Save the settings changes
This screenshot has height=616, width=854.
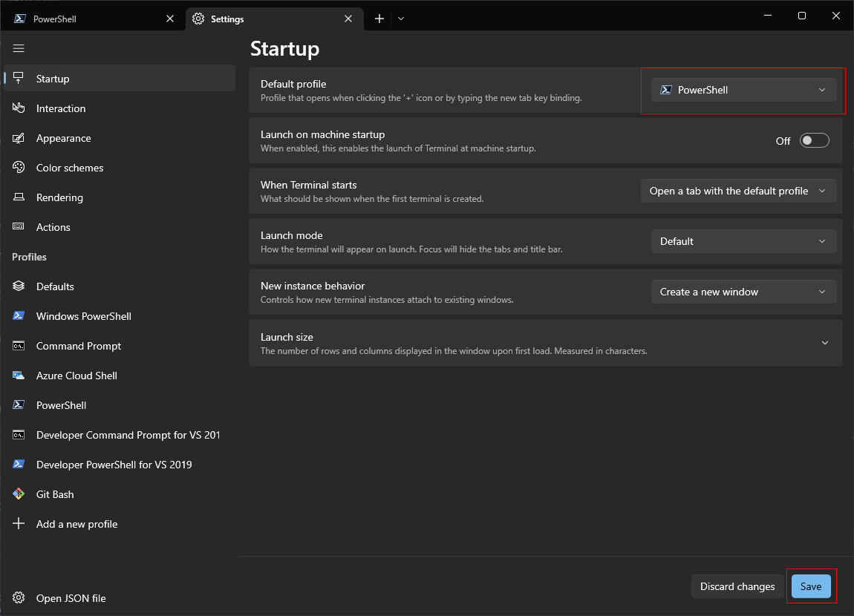[x=810, y=586]
